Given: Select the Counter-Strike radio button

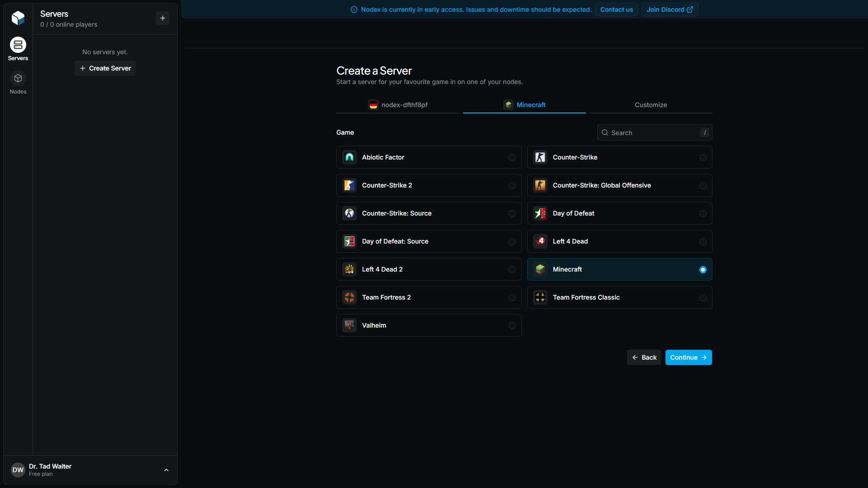Looking at the screenshot, I should pyautogui.click(x=703, y=158).
